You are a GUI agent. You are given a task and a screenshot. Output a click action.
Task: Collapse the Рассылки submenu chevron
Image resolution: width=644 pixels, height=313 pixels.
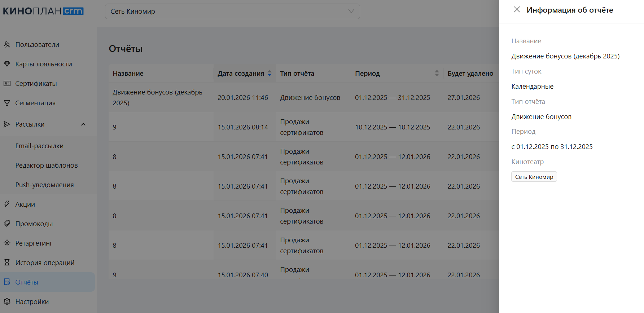83,124
